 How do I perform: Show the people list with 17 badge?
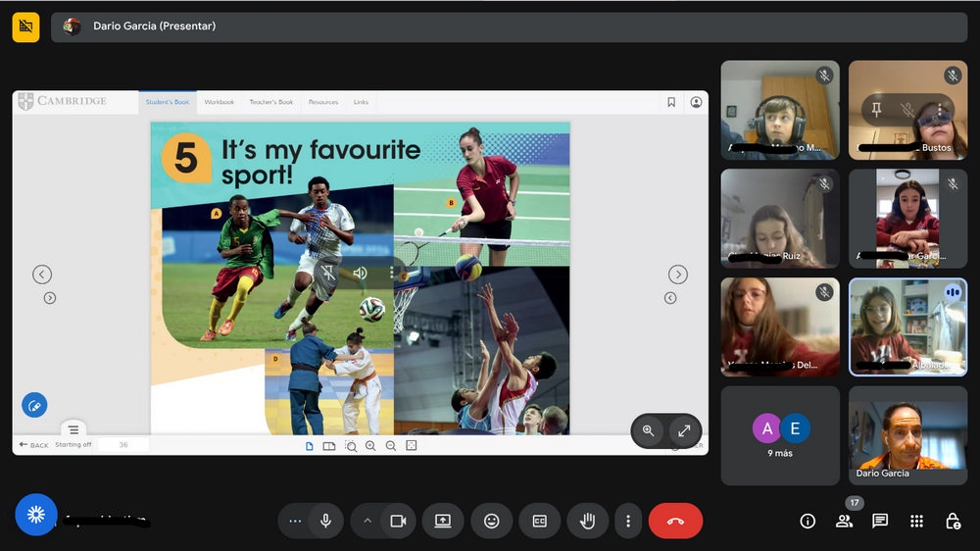coord(844,521)
